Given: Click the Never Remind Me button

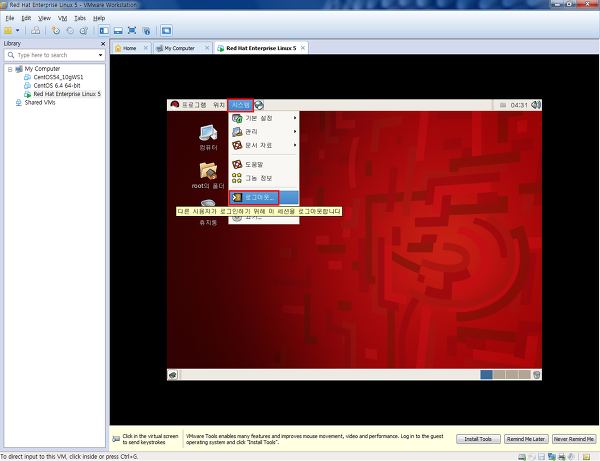Looking at the screenshot, I should 574,439.
